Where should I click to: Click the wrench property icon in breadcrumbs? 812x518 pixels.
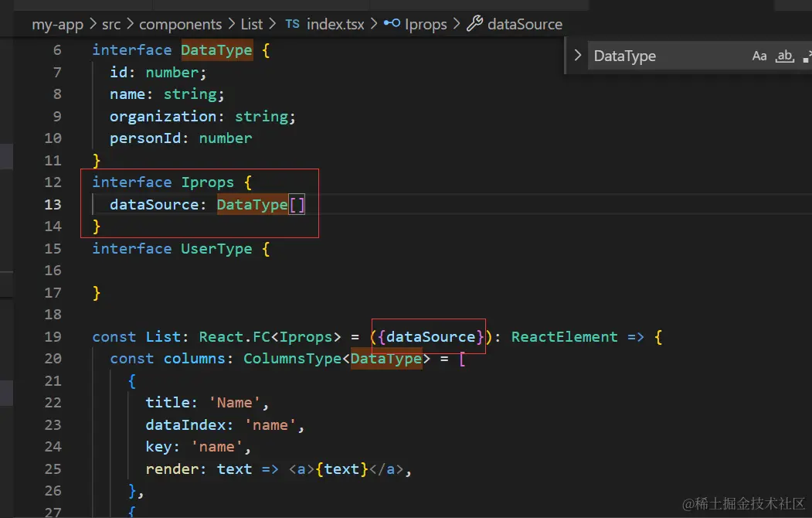(474, 24)
